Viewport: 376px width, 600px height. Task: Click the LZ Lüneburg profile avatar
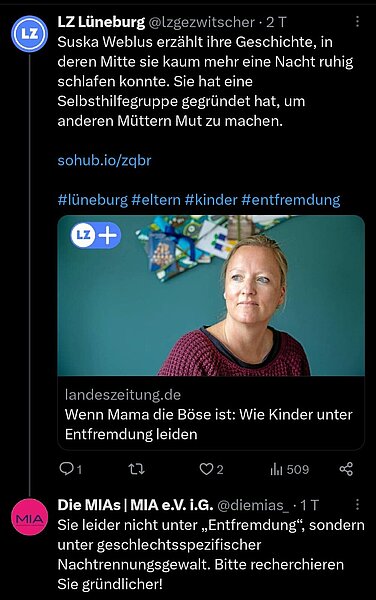click(30, 34)
